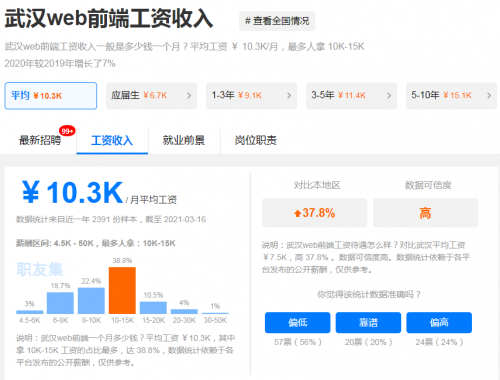Click the 6-8K bar showing 18.7%

click(x=60, y=303)
